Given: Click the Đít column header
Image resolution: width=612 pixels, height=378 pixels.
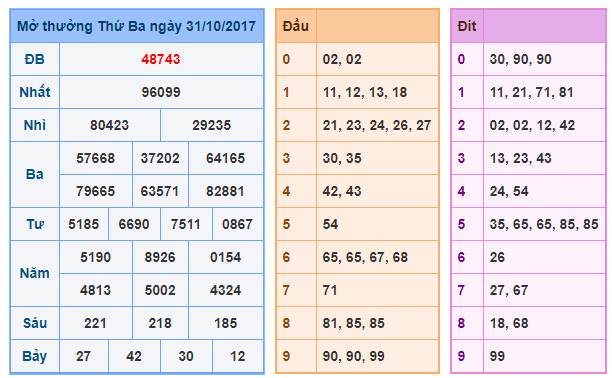Looking at the screenshot, I should pyautogui.click(x=467, y=26).
